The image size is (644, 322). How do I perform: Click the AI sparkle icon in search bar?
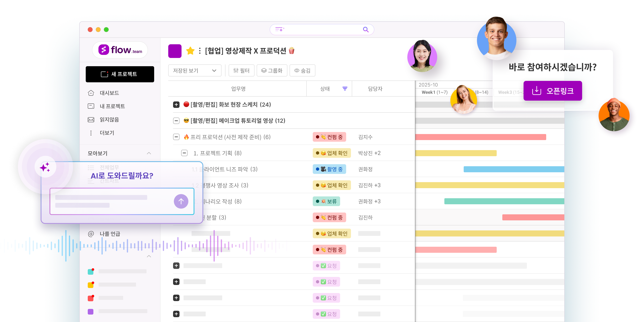280,30
